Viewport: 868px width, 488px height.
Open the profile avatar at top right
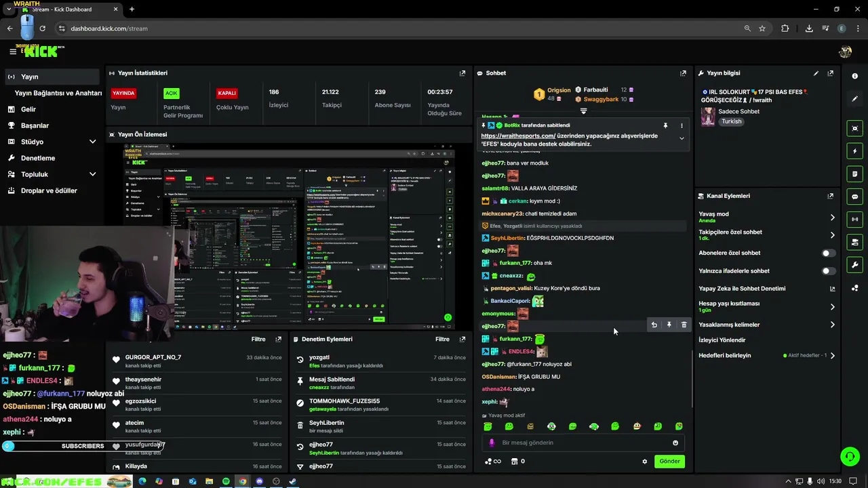[845, 52]
